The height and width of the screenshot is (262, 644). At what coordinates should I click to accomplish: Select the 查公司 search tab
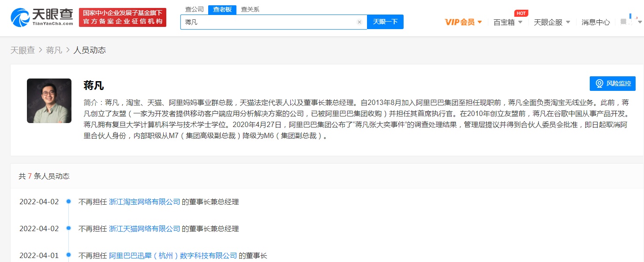point(195,10)
